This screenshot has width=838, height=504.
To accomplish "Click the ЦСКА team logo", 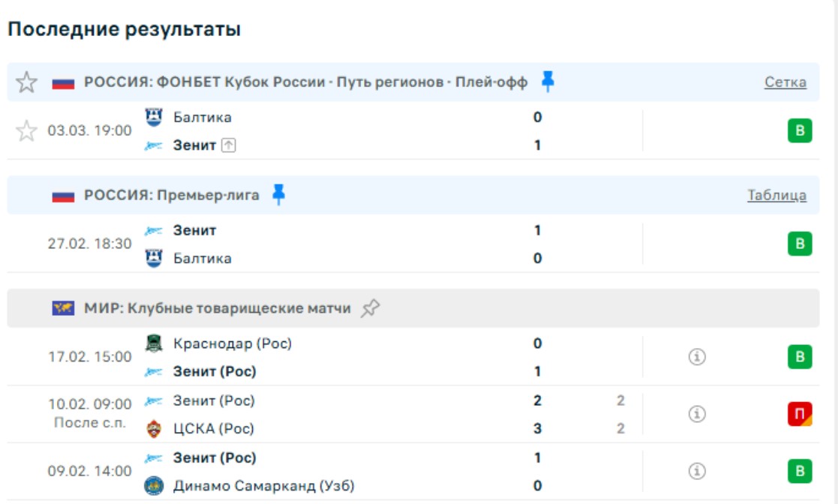I will click(154, 429).
